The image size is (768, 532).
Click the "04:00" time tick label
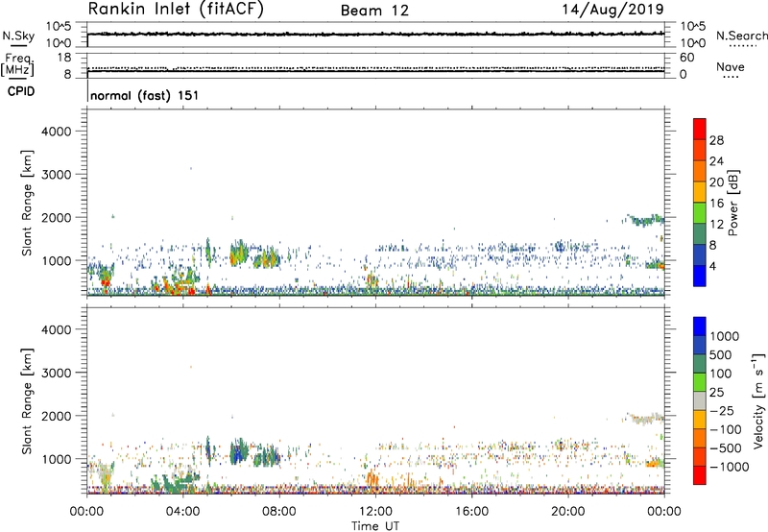tap(182, 512)
